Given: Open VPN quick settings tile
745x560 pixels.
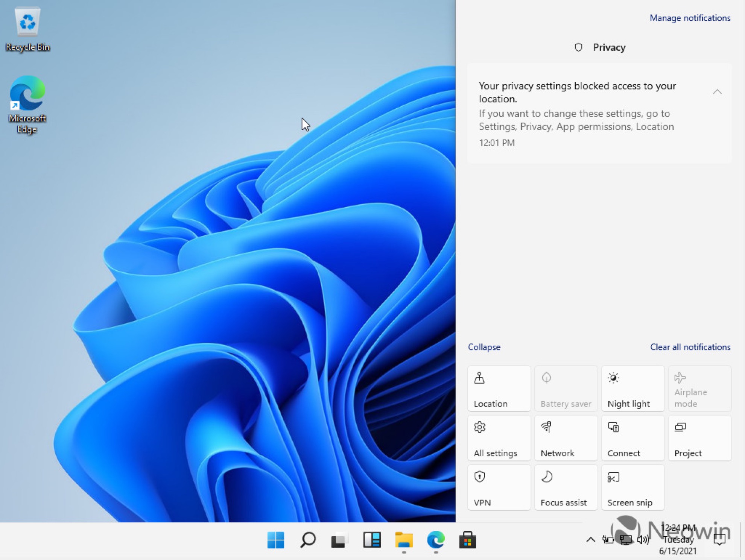Looking at the screenshot, I should coord(499,488).
